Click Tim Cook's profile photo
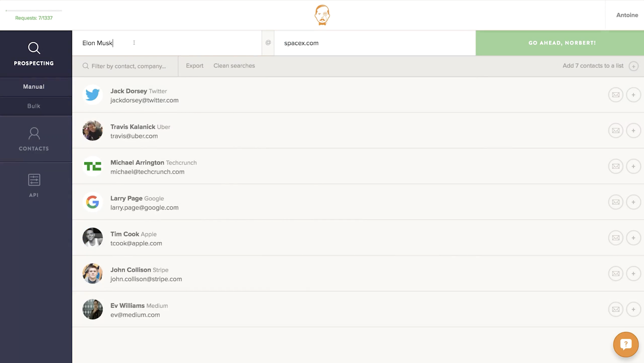The height and width of the screenshot is (363, 644). coord(93,238)
